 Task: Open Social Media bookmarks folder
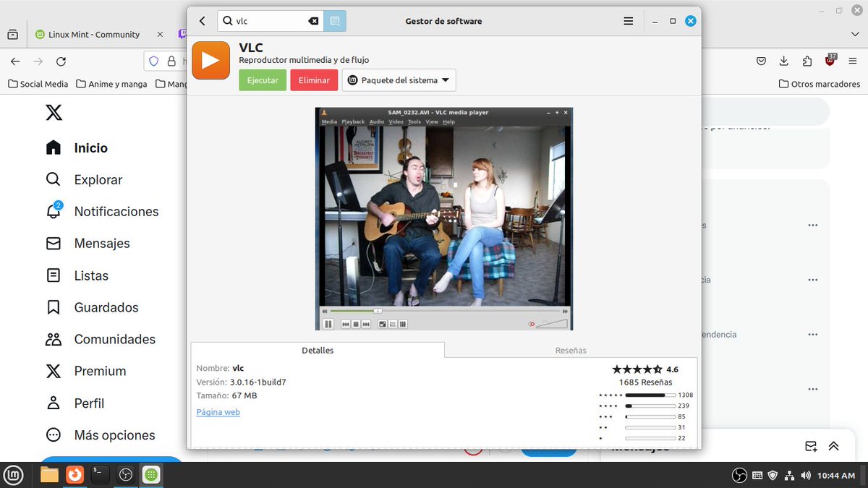point(38,84)
